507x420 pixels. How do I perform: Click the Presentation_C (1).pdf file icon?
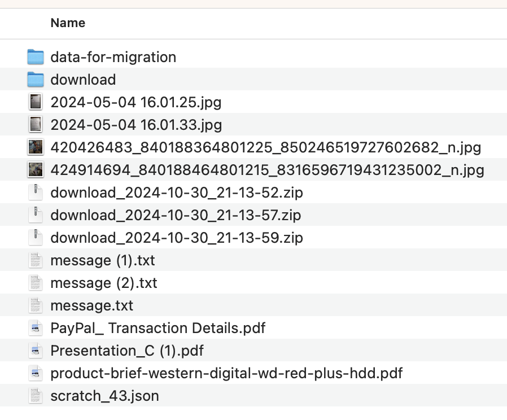36,351
